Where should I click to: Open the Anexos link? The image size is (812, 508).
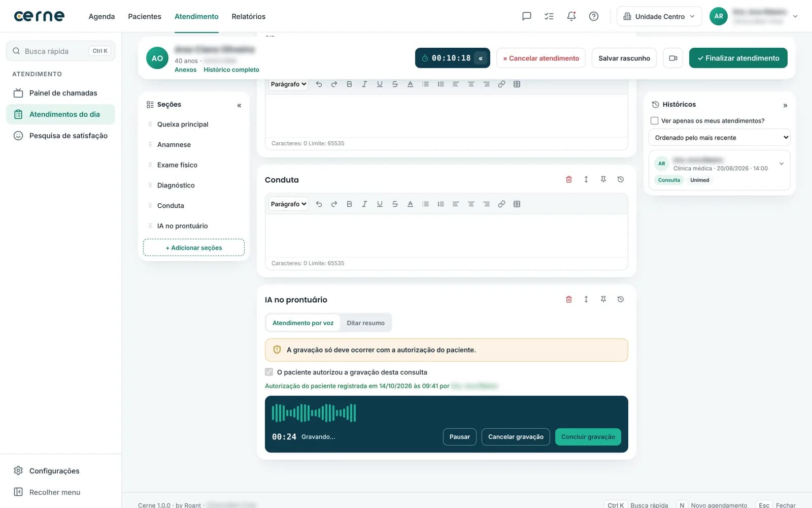(x=185, y=70)
